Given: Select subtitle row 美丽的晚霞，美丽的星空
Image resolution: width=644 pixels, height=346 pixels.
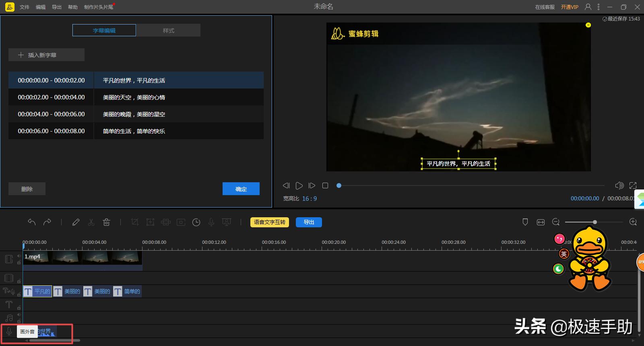Looking at the screenshot, I should pyautogui.click(x=136, y=114).
